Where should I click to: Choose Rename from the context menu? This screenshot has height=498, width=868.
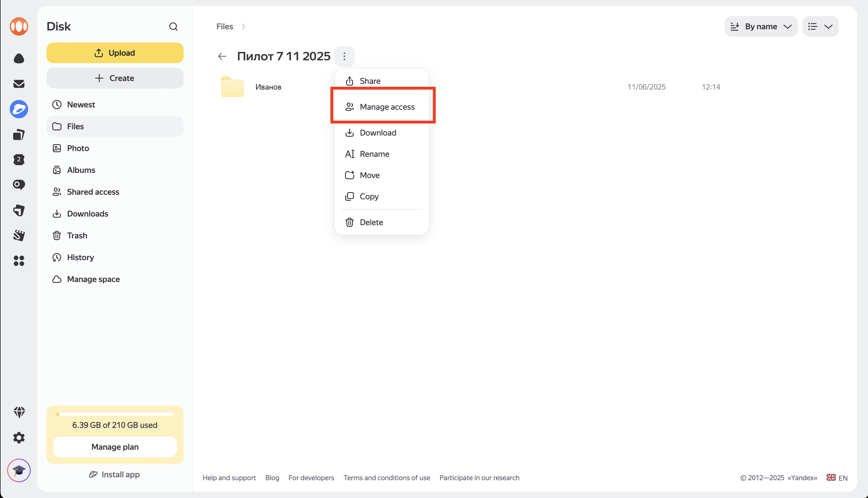(x=374, y=154)
